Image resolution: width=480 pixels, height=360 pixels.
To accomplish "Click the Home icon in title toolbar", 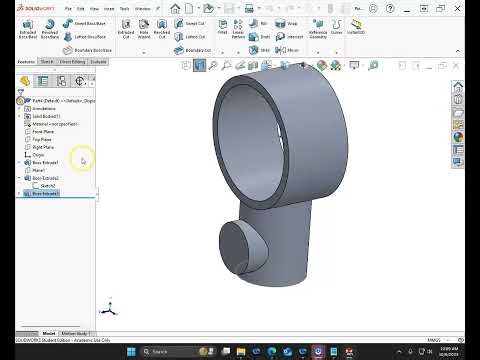I will tap(175, 9).
